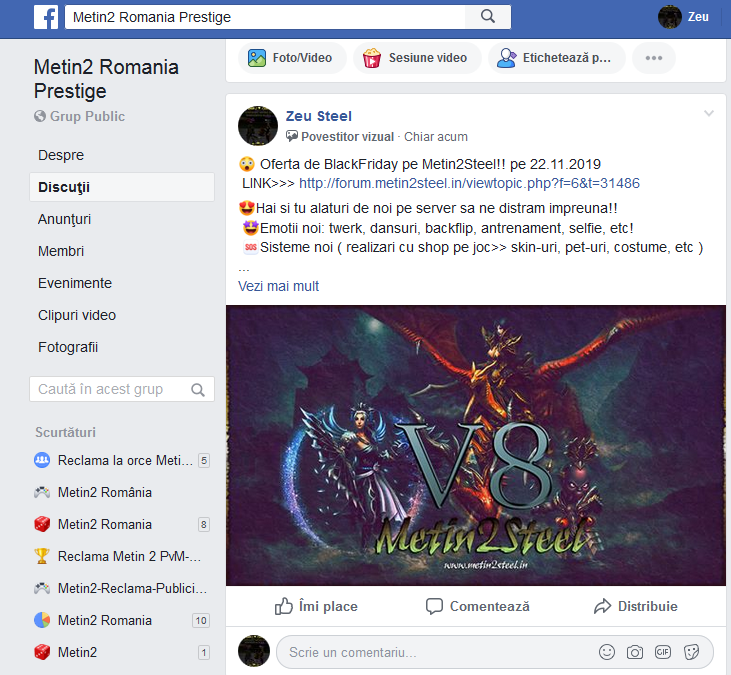Screen dimensions: 731x675
Task: Focus the Caută în acest grup field
Action: tap(122, 389)
